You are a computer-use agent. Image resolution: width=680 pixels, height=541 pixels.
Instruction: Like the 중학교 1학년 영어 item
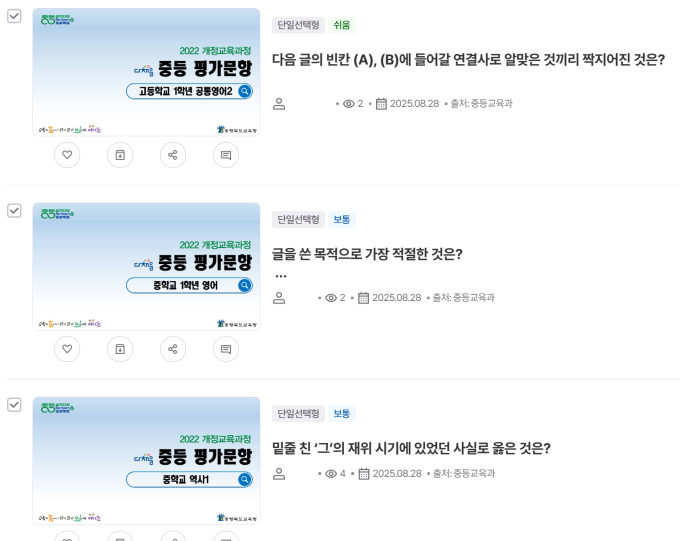point(67,349)
